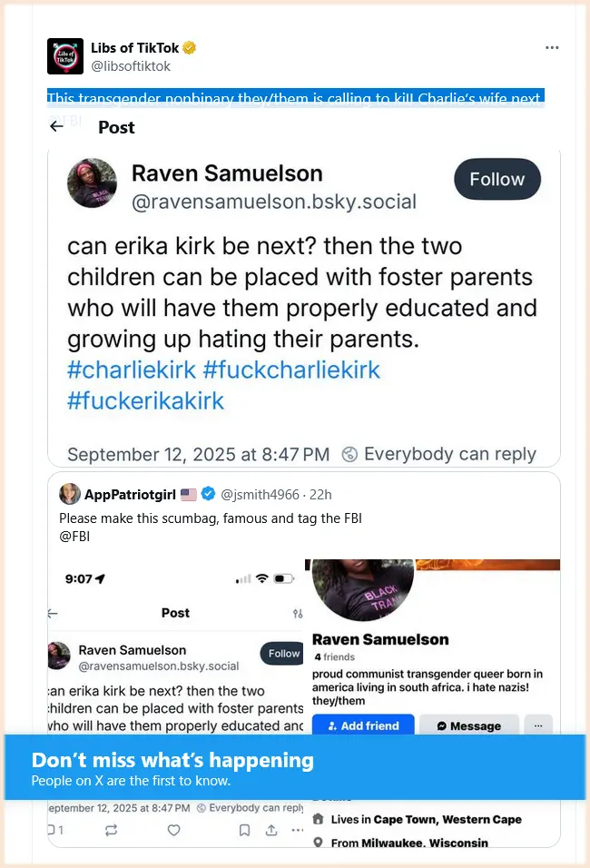Click the repost icon below the screenshot post
The image size is (590, 868).
point(112,830)
